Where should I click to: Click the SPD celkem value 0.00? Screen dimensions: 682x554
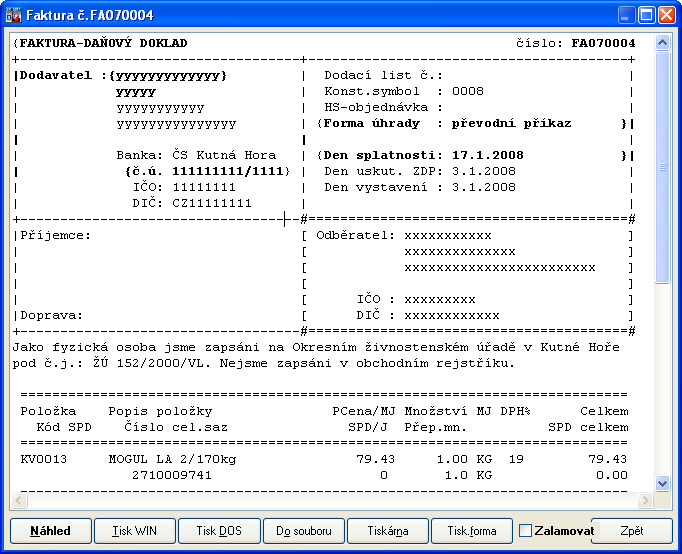coord(612,475)
